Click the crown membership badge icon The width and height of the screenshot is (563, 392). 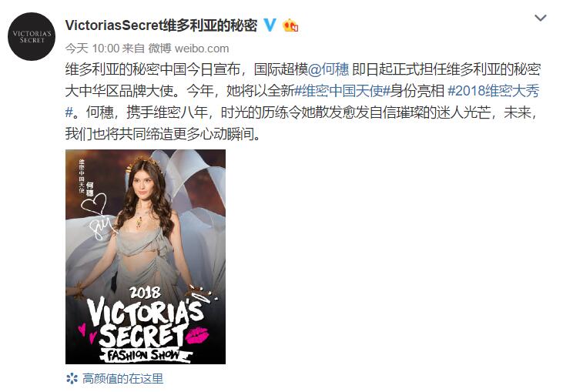(x=290, y=25)
